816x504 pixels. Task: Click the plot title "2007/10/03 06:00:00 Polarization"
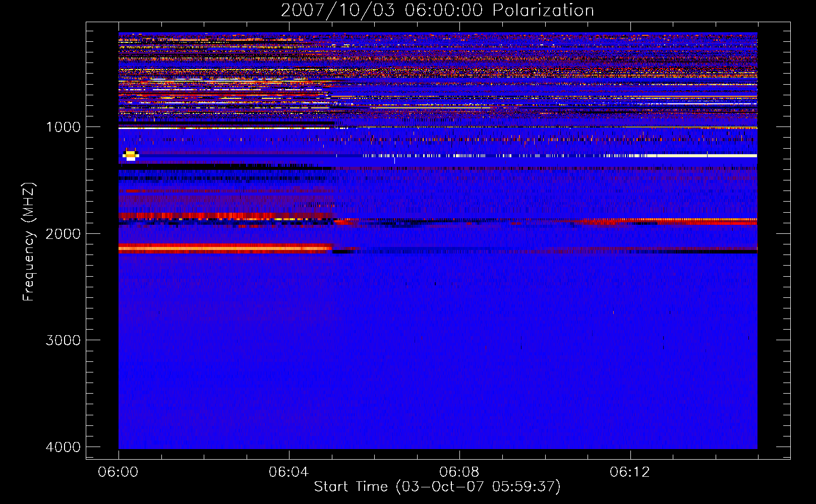click(437, 10)
